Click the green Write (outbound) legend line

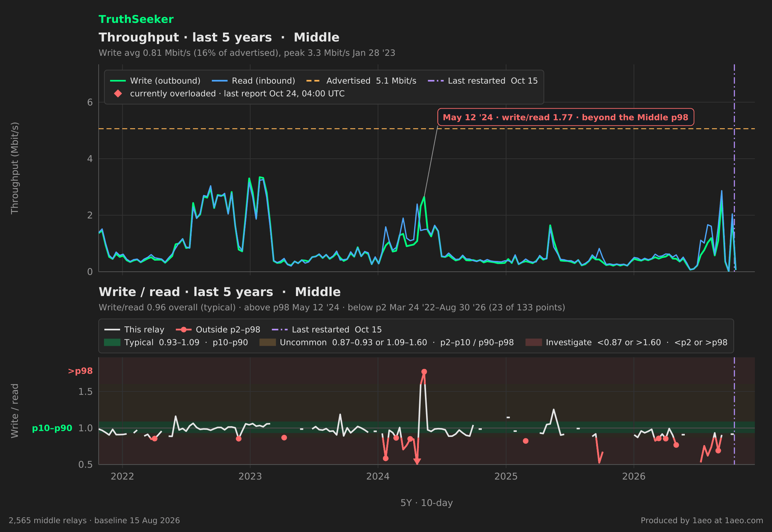118,81
